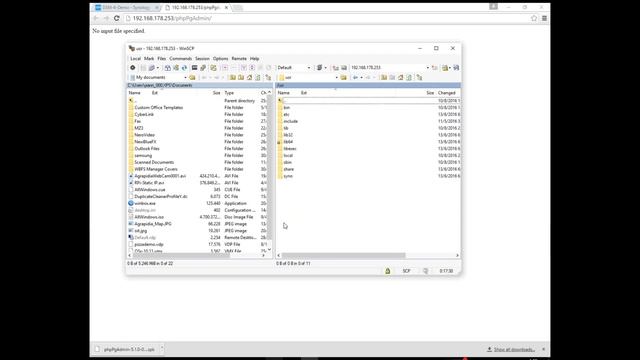Screen dimensions: 640x360
Task: Click open local directory folder icon
Action: [x=192, y=78]
